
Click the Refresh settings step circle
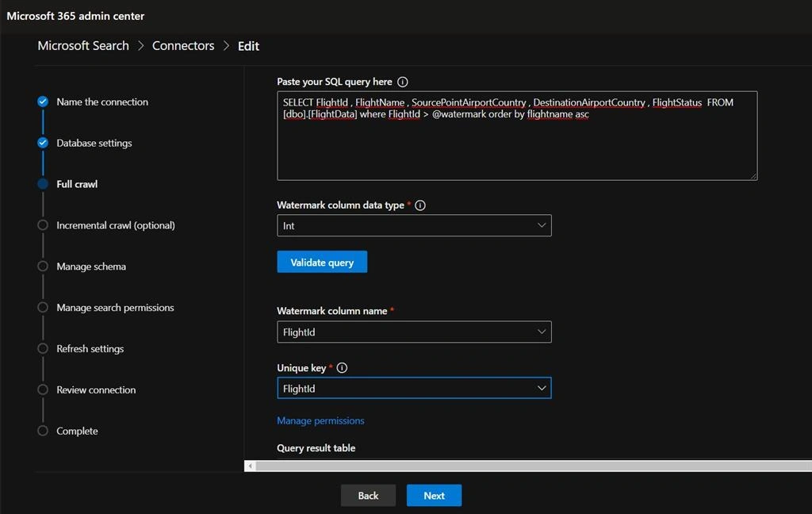(x=43, y=348)
